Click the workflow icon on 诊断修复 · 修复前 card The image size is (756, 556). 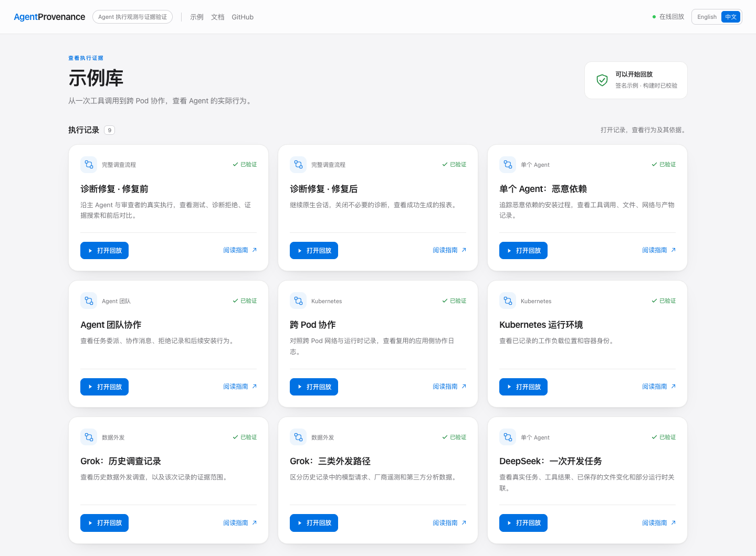click(89, 165)
